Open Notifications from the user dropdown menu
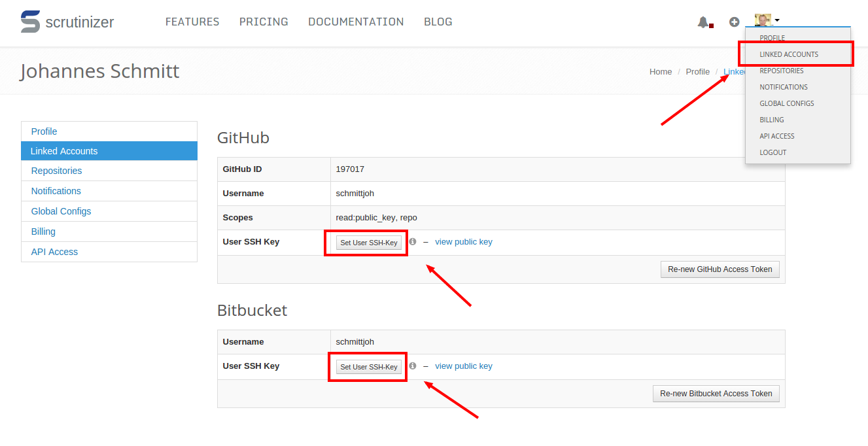Viewport: 868px width, 446px height. point(798,87)
